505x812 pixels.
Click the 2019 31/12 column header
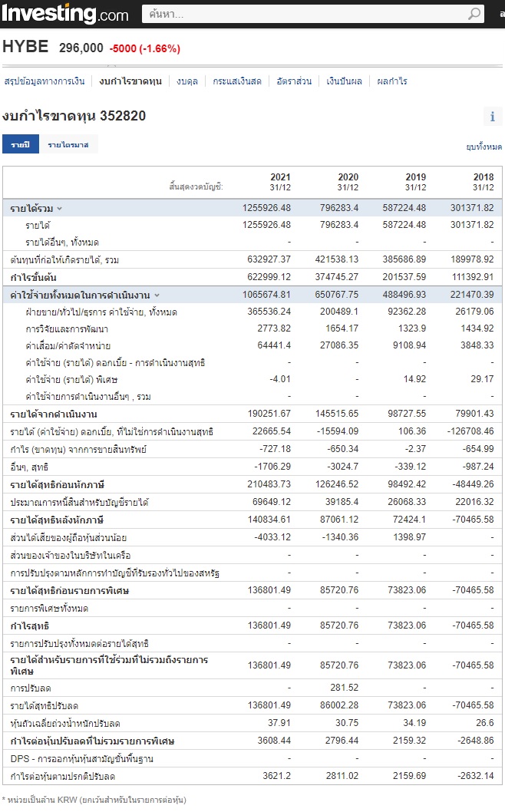[415, 183]
